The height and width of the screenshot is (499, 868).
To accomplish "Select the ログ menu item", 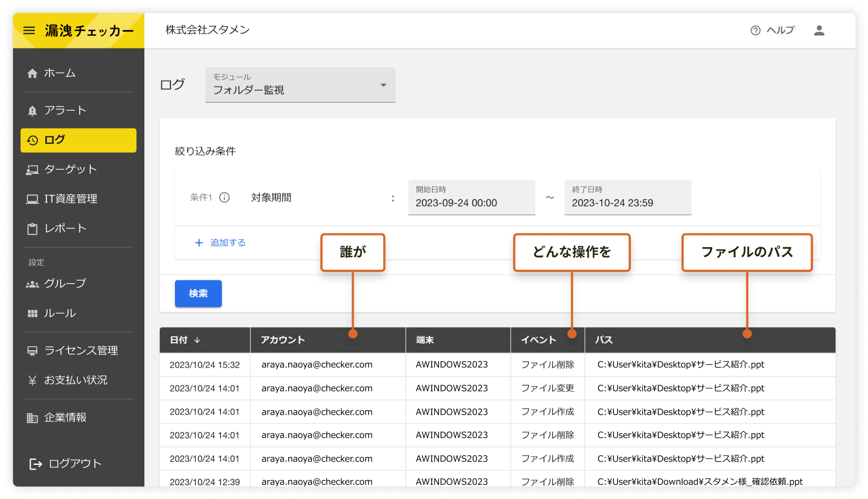I will 79,140.
